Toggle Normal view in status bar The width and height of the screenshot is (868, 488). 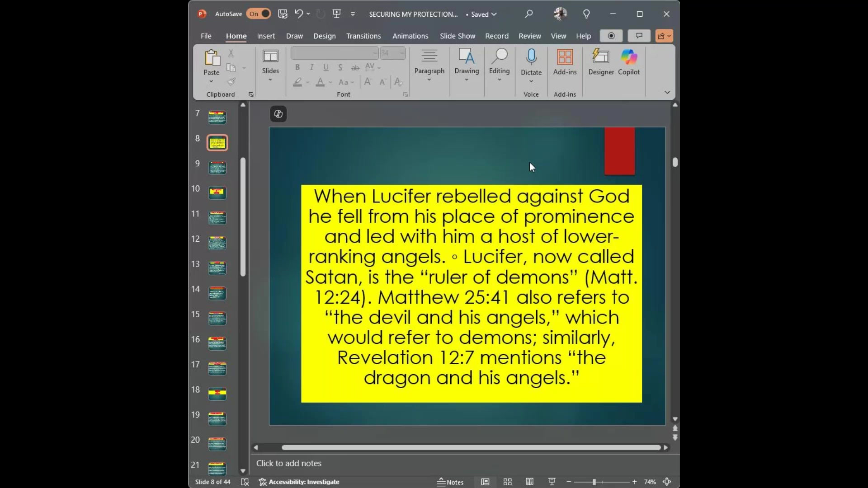click(x=485, y=482)
